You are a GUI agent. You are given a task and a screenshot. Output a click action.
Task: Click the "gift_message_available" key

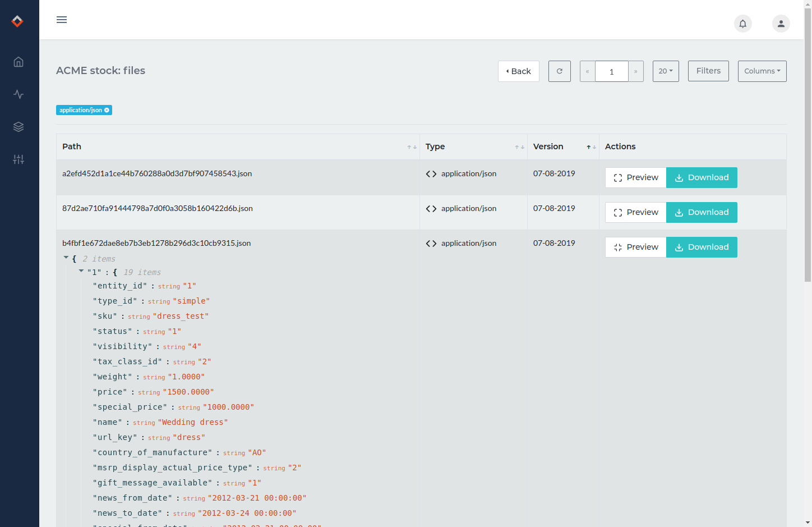pos(153,483)
